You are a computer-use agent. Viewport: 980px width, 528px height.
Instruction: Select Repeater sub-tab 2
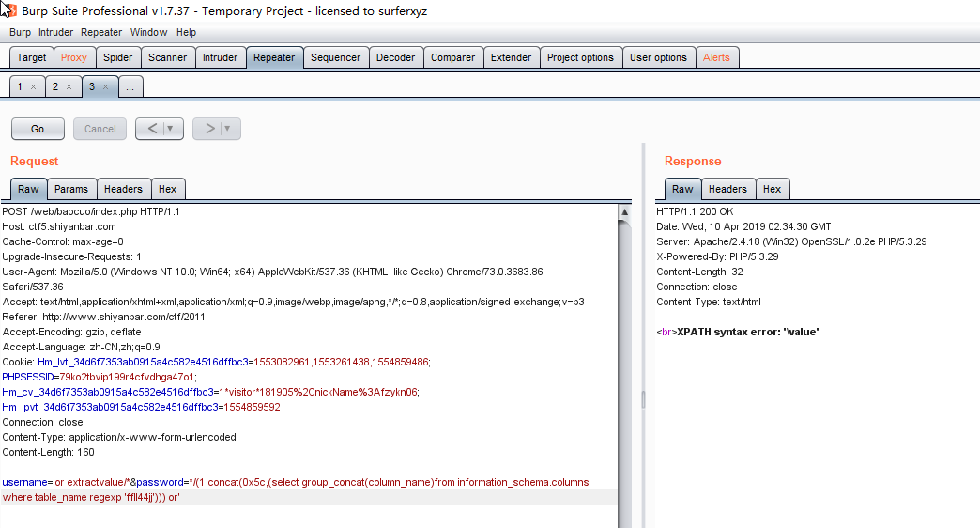[x=55, y=87]
